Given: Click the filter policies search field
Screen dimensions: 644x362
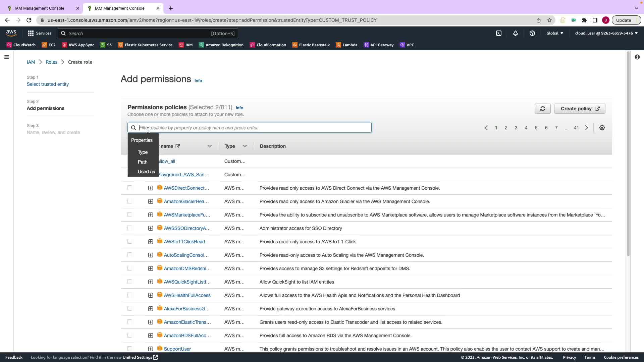Looking at the screenshot, I should [254, 128].
